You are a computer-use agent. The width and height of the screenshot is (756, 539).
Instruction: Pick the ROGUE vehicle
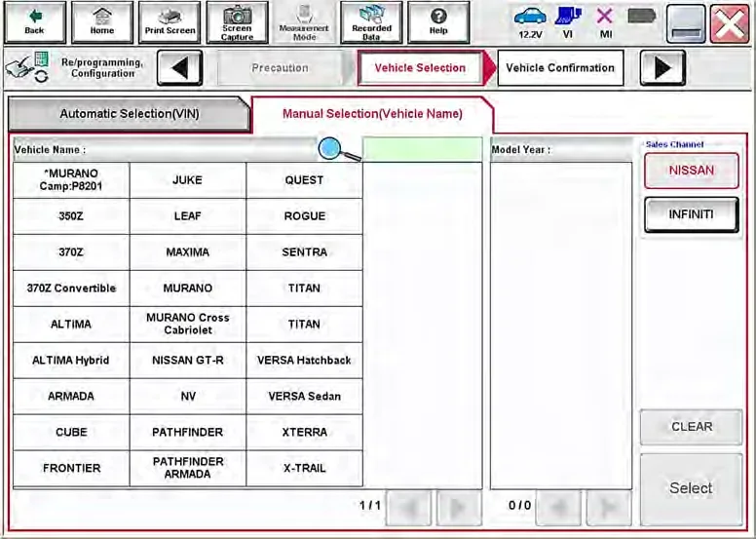coord(304,216)
